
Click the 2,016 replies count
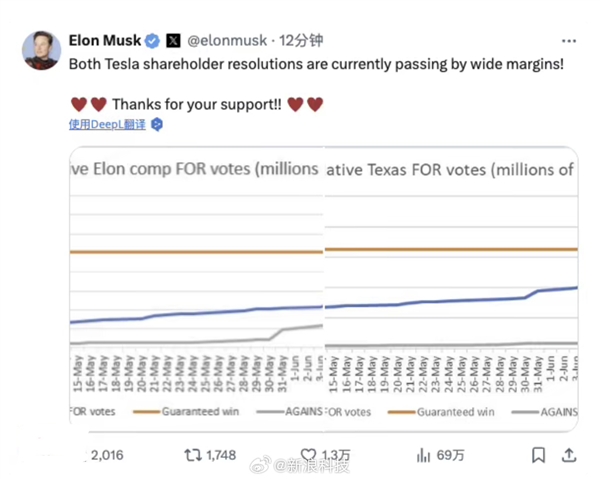(106, 455)
